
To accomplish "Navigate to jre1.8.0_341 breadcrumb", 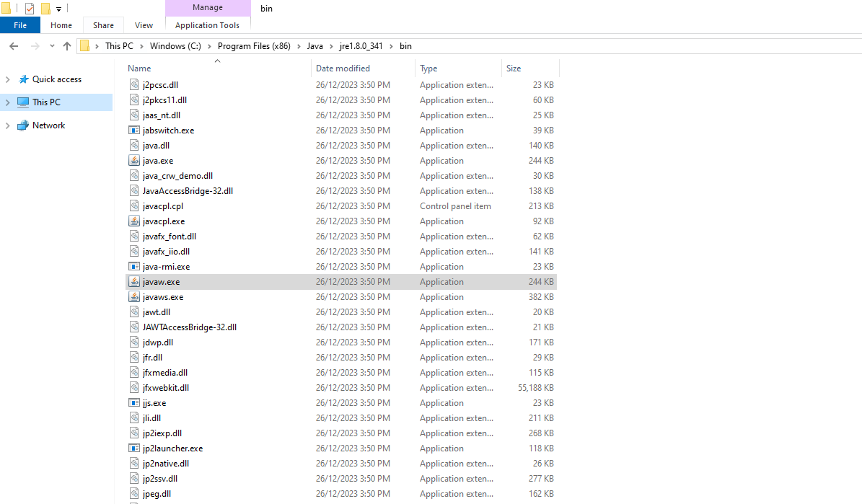I will (x=361, y=46).
